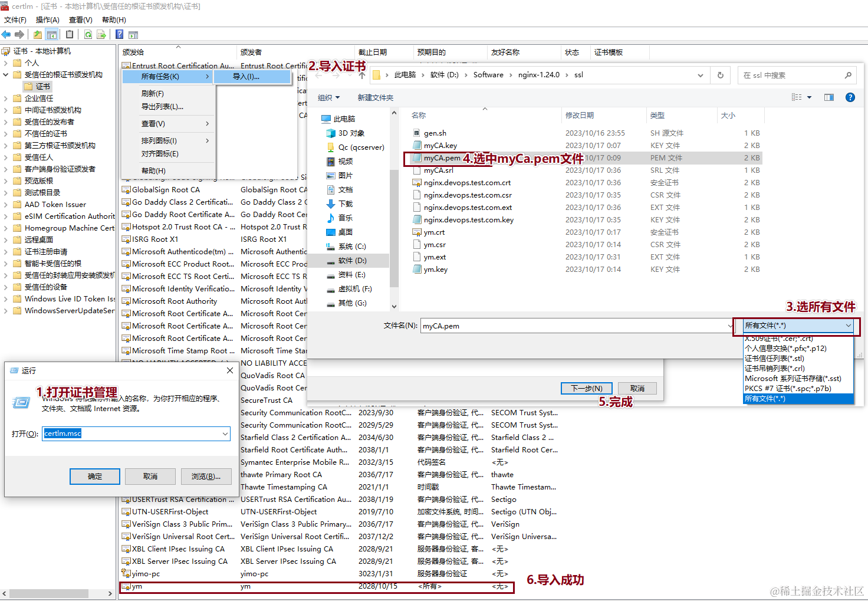Screen dimensions: 868x601
Task: Click the Export list toolbar icon
Action: (101, 35)
